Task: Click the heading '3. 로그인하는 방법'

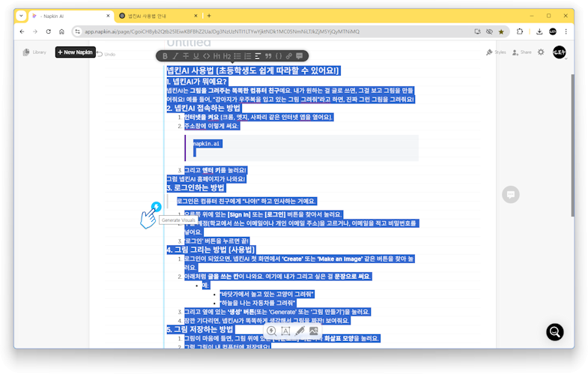Action: [x=196, y=187]
